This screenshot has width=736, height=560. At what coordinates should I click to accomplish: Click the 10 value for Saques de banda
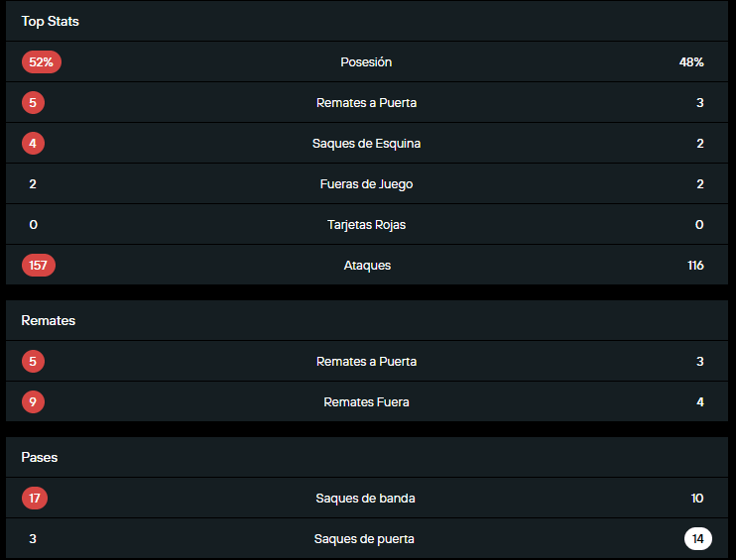click(697, 499)
